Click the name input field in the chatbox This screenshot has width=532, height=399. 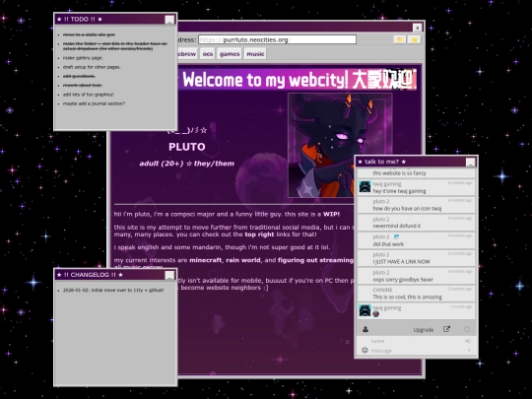tap(417, 341)
